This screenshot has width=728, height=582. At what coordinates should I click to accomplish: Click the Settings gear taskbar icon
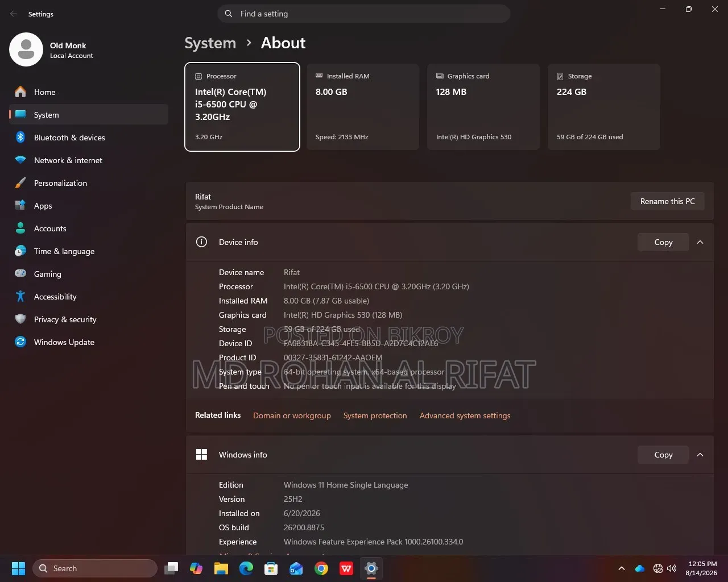(x=371, y=568)
